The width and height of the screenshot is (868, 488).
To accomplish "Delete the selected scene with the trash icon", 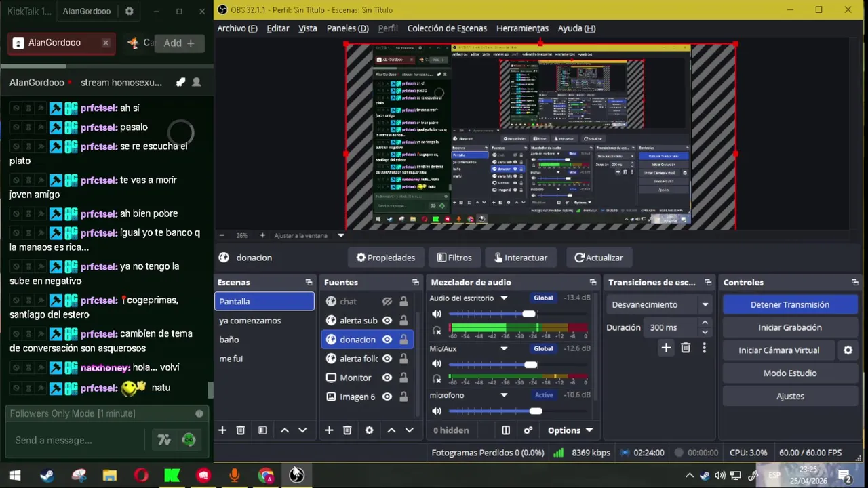I will coord(240,430).
